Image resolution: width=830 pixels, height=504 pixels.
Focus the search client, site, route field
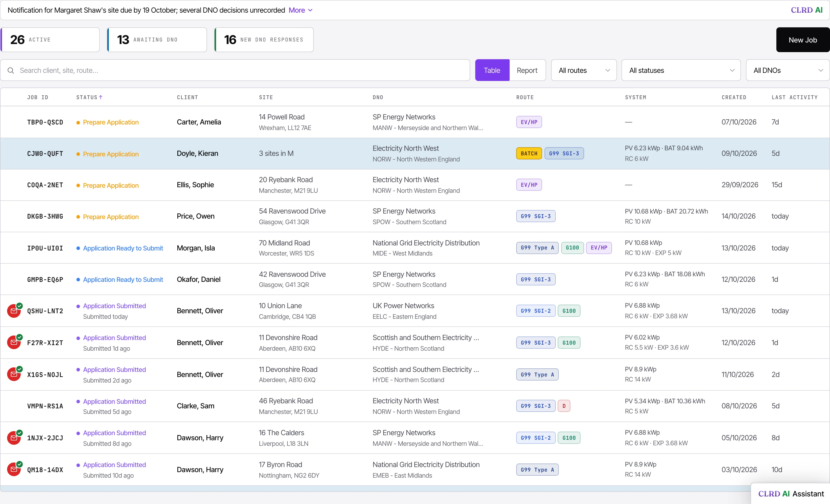point(235,70)
